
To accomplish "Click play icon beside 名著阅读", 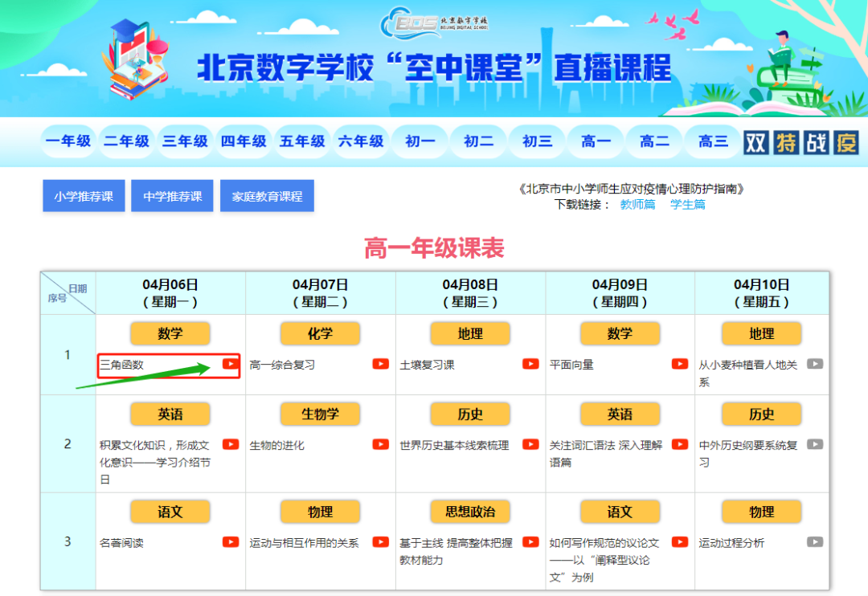I will pos(231,542).
